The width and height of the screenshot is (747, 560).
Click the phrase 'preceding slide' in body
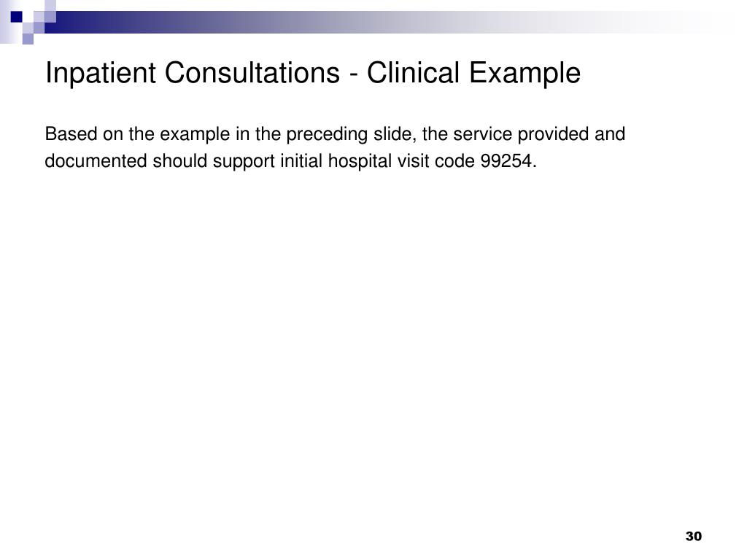click(x=352, y=135)
